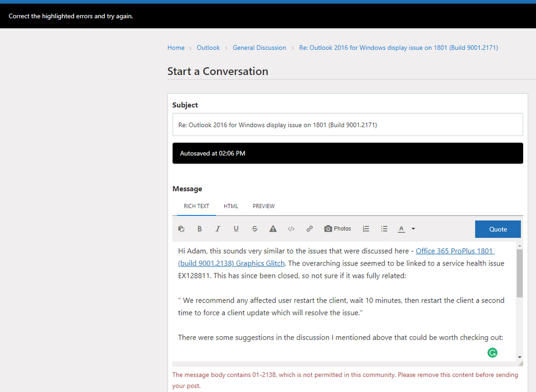Go to the Home breadcrumb

(x=175, y=48)
